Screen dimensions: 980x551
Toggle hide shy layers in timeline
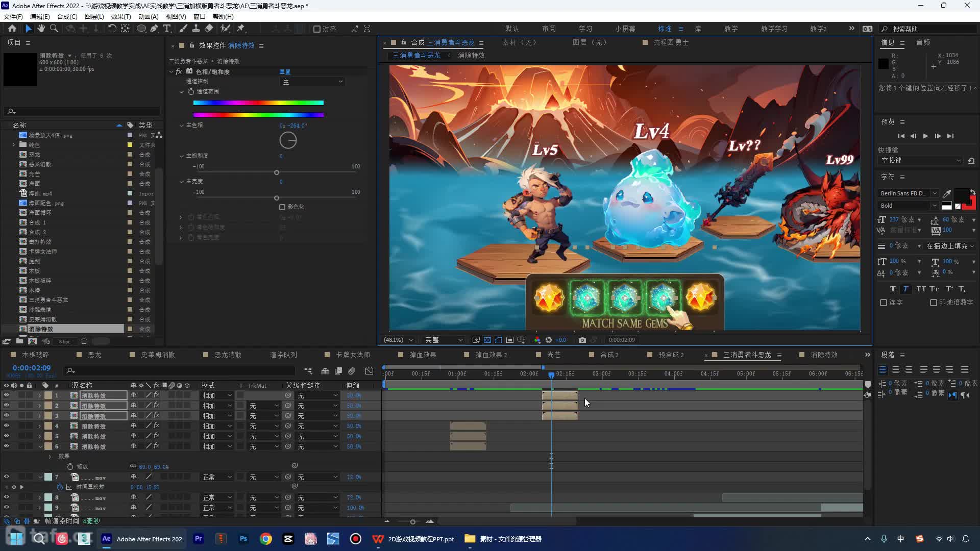coord(325,371)
